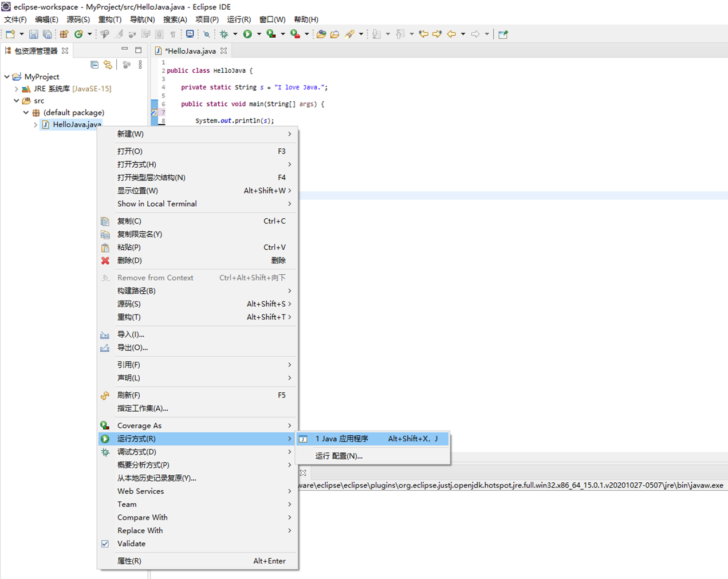Select the 包资源管理器 view tab
This screenshot has width=728, height=579.
[x=36, y=51]
